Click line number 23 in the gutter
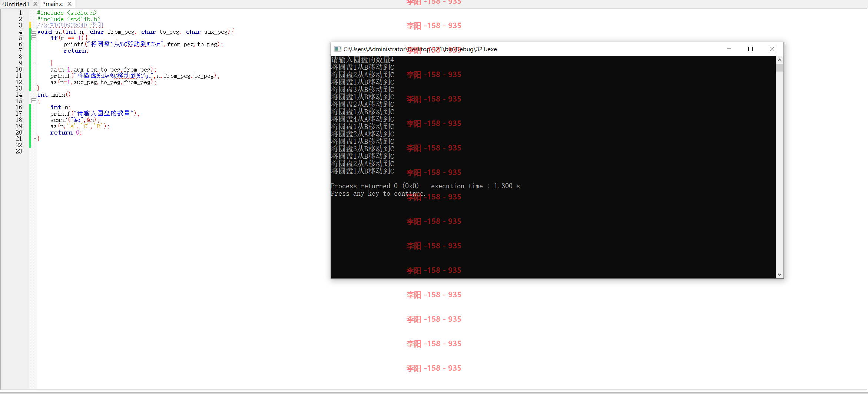This screenshot has height=394, width=868. pyautogui.click(x=19, y=152)
